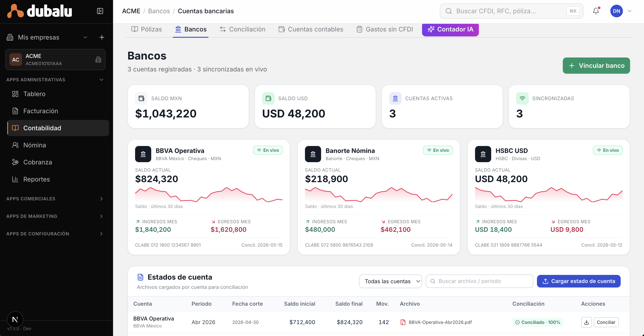Click the BBVA Operativa balance chart
644x336 pixels.
pyautogui.click(x=209, y=195)
